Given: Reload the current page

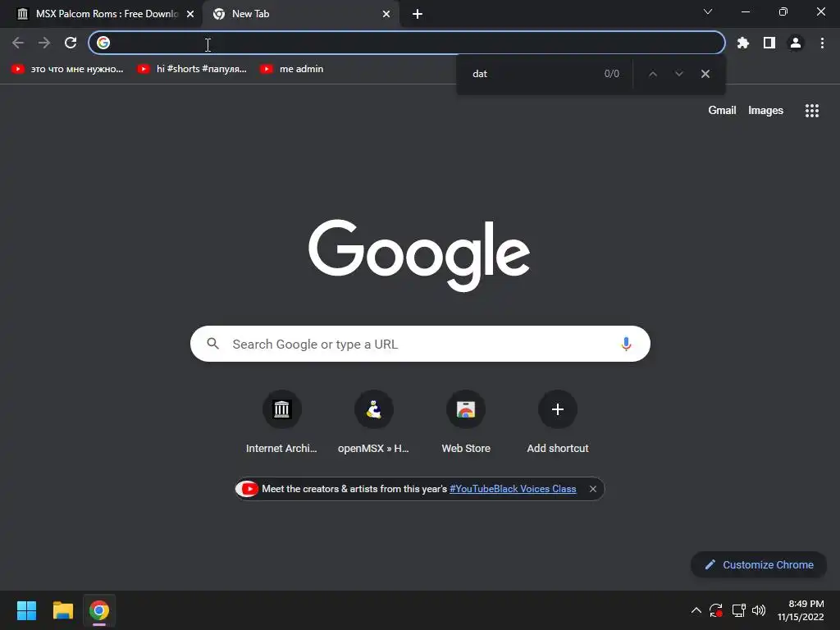Looking at the screenshot, I should 71,43.
